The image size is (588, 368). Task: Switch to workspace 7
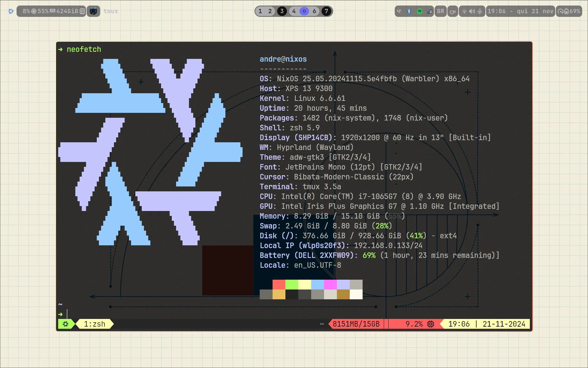pyautogui.click(x=326, y=11)
